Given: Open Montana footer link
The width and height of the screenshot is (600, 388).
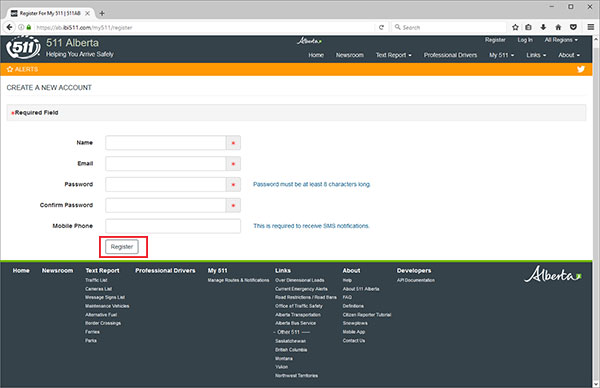Looking at the screenshot, I should point(284,359).
